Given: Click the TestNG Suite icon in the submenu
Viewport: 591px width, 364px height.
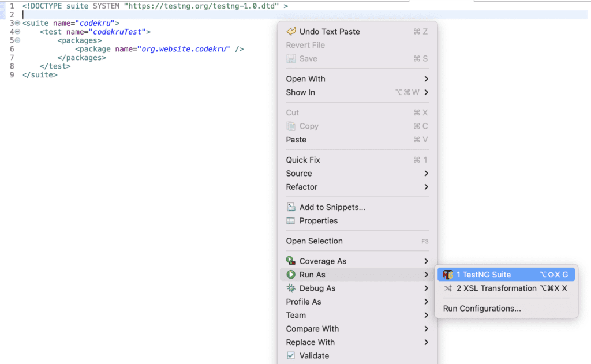Looking at the screenshot, I should tap(448, 274).
